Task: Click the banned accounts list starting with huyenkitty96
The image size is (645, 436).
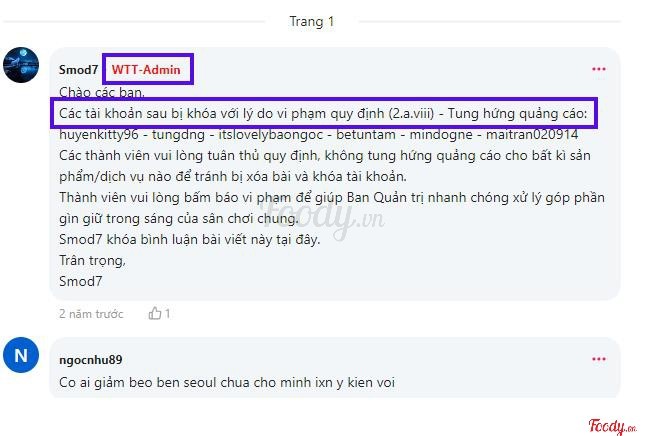Action: click(319, 135)
